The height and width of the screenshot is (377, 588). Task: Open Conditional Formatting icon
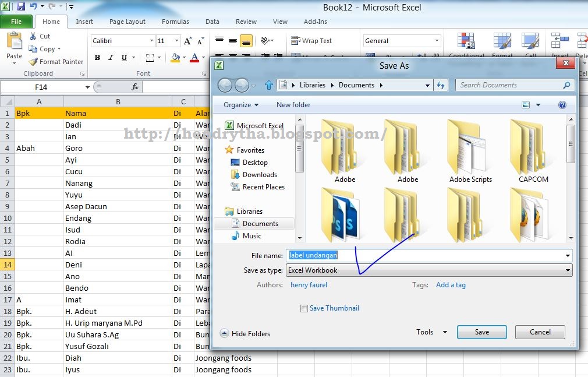pos(466,41)
